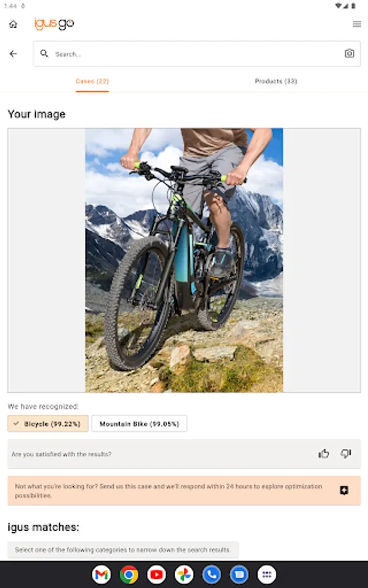The image size is (368, 588).
Task: Click the thumbs up icon
Action: point(324,454)
